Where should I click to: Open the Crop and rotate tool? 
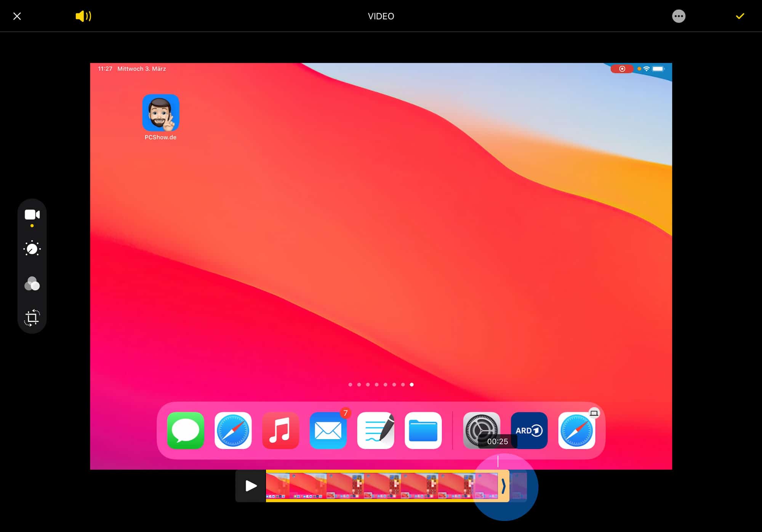coord(32,318)
